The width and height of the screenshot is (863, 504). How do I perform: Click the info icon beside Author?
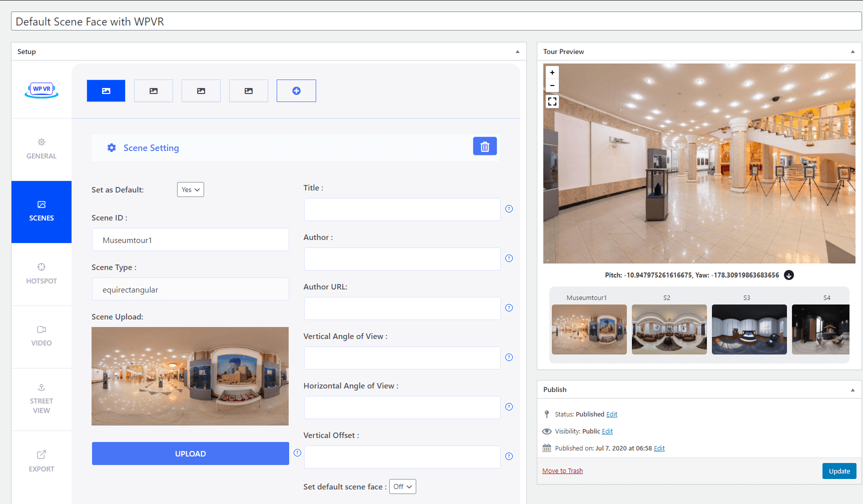[509, 258]
